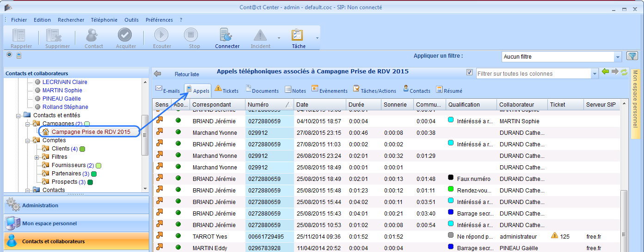Switch to the Tickets tab
644x252 pixels.
(227, 90)
